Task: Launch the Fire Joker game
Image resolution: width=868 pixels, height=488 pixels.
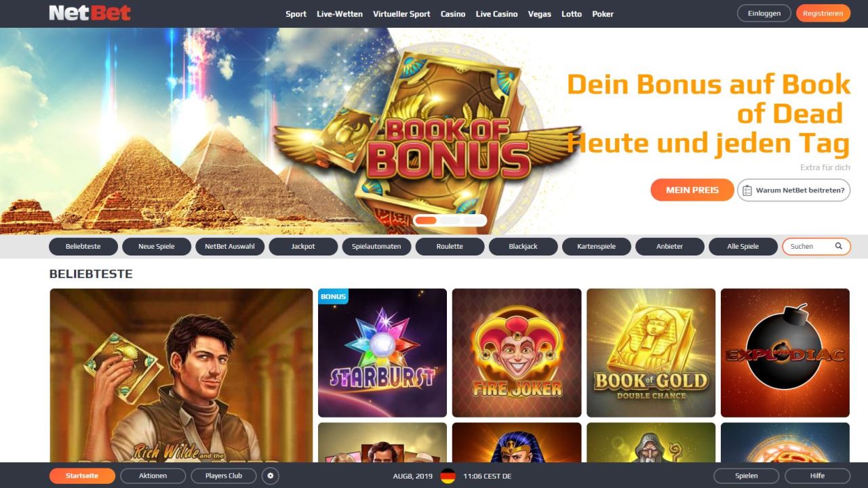Action: pyautogui.click(x=517, y=352)
